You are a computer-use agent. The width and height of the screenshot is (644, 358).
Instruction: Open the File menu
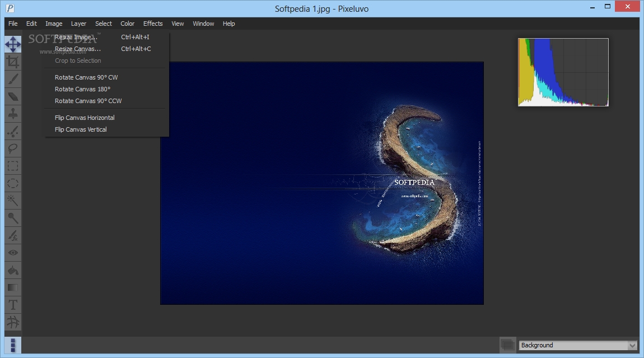pyautogui.click(x=13, y=24)
